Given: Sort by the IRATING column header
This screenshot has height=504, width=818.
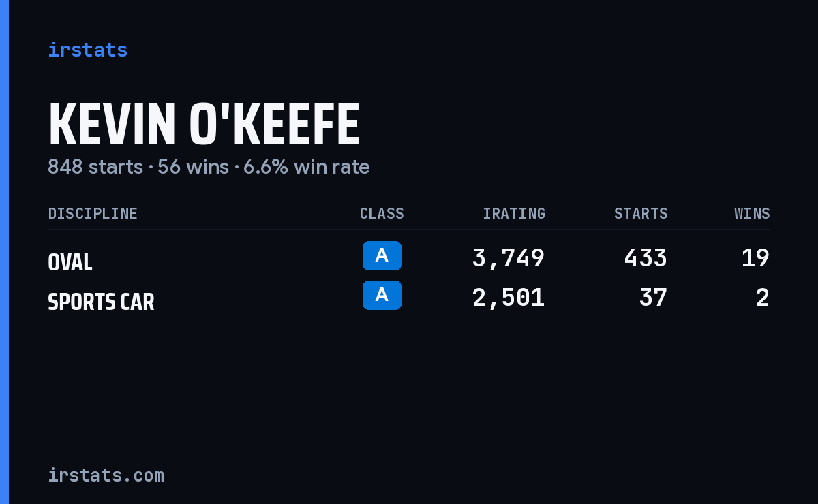Looking at the screenshot, I should point(514,213).
